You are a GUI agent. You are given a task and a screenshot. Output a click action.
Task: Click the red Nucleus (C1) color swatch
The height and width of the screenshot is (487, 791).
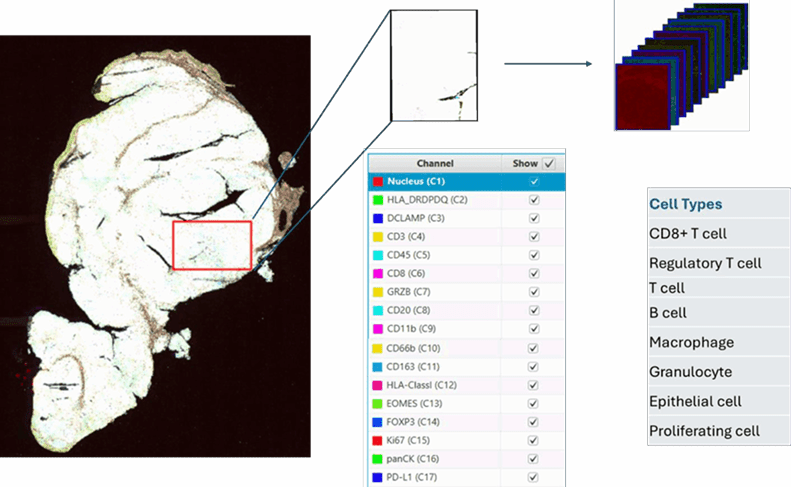tap(377, 182)
